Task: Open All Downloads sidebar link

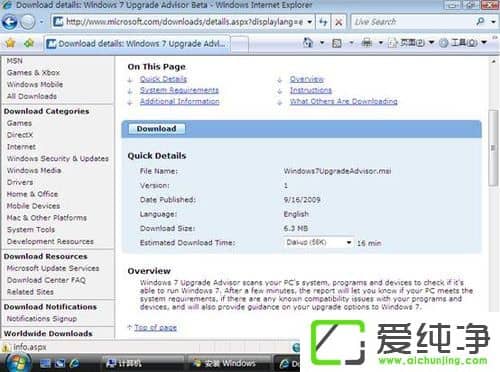Action: [32, 96]
